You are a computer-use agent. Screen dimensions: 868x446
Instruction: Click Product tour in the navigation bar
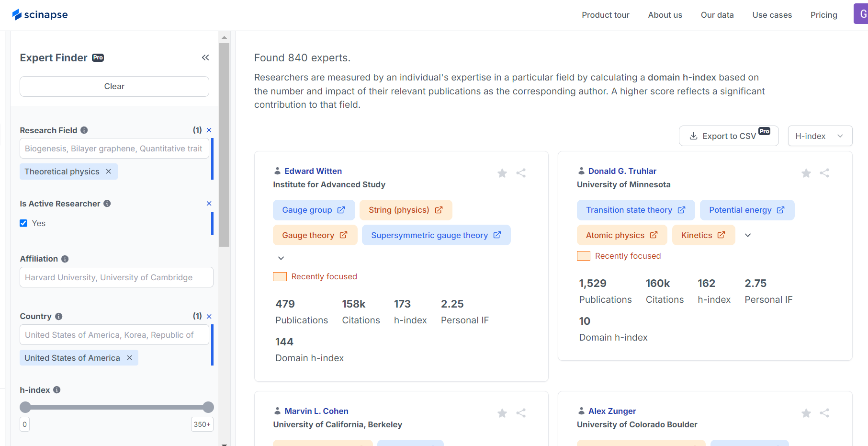click(606, 15)
